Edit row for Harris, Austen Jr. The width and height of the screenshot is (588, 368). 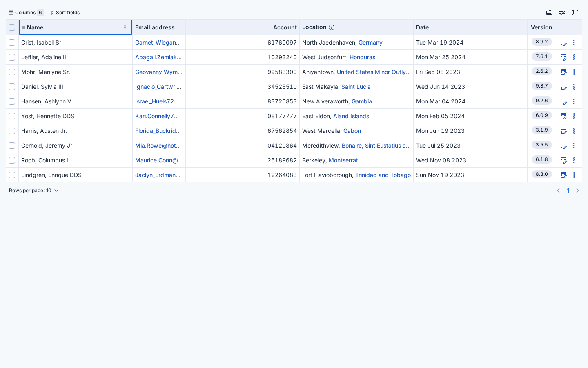564,131
